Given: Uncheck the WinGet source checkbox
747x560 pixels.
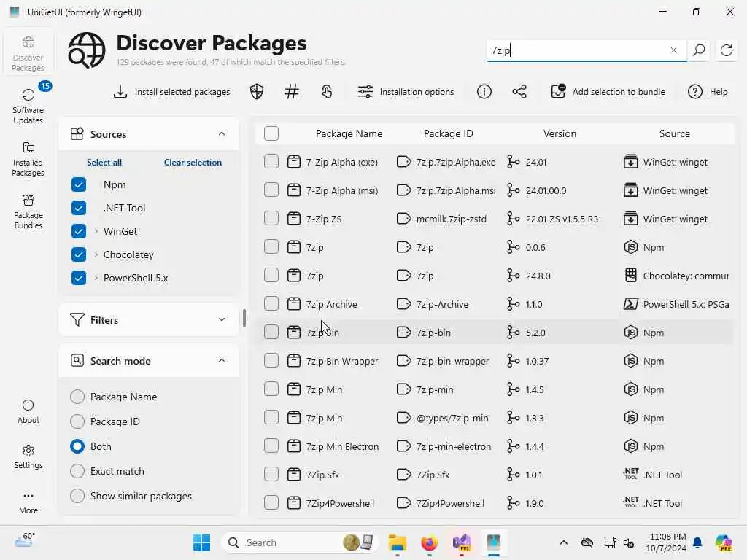Looking at the screenshot, I should (x=79, y=231).
